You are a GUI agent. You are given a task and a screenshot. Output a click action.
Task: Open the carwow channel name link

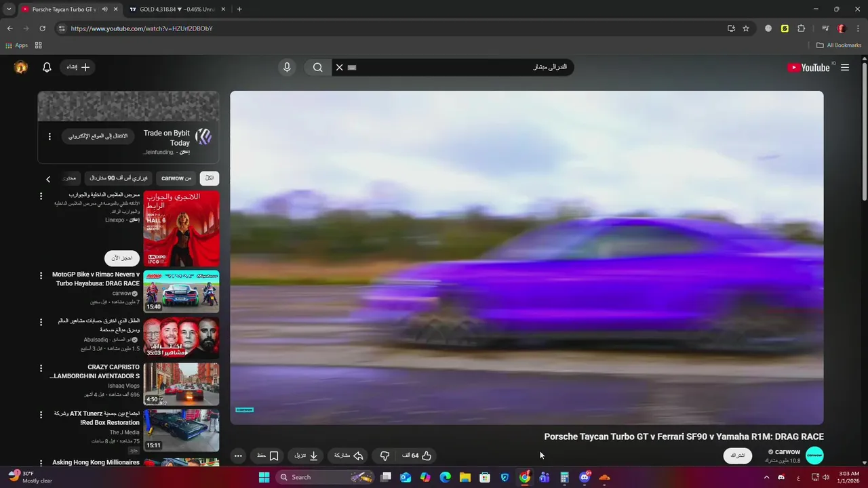point(787,451)
